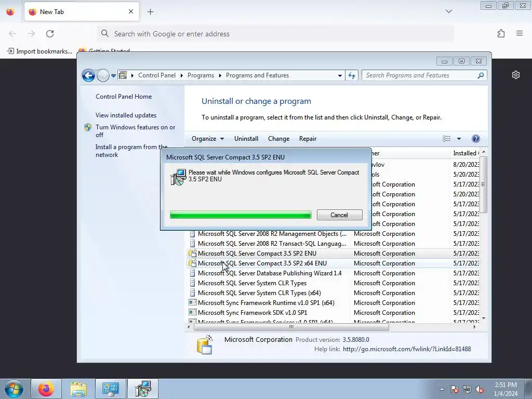The height and width of the screenshot is (399, 532).
Task: Open help with the blue question icon
Action: [x=476, y=138]
